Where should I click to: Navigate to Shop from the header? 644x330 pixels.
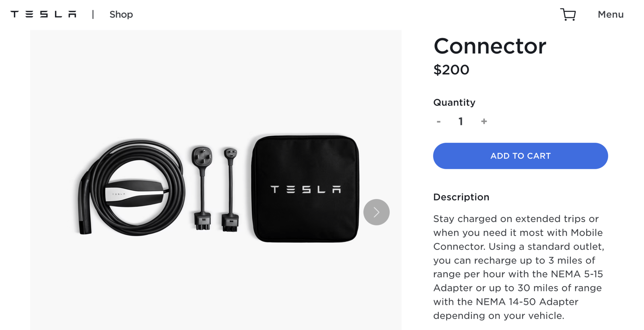pos(121,14)
